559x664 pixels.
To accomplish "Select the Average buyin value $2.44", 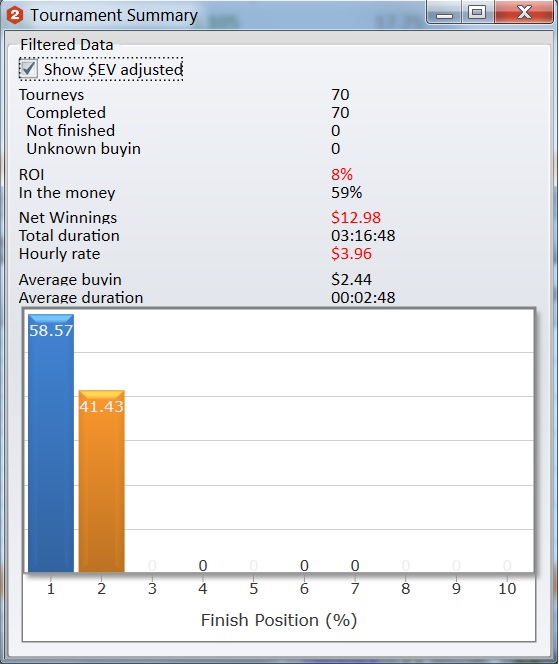I will 351,279.
